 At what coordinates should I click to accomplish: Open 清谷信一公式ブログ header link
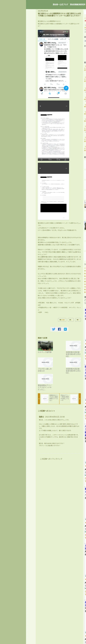pos(60,5)
